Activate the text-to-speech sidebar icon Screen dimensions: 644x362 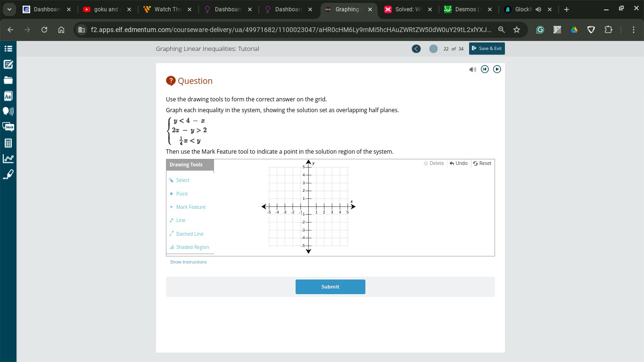click(8, 111)
